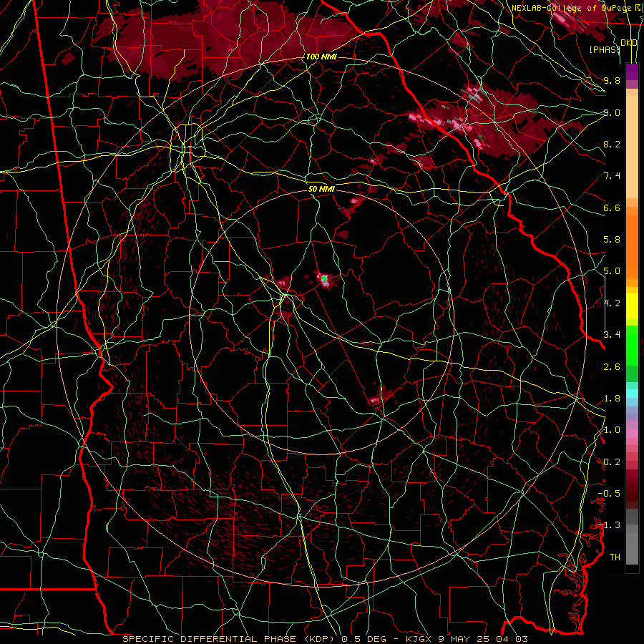Click the orange segment of the color scale
The width and height of the screenshot is (644, 644).
click(632, 243)
